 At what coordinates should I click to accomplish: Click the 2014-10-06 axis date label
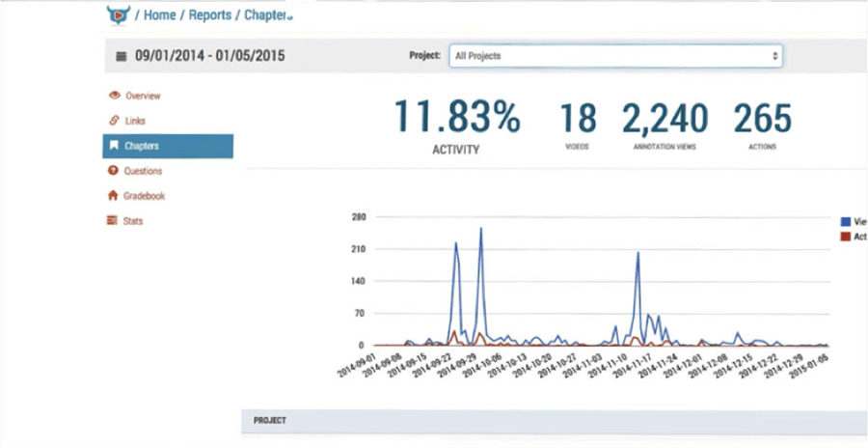[482, 364]
